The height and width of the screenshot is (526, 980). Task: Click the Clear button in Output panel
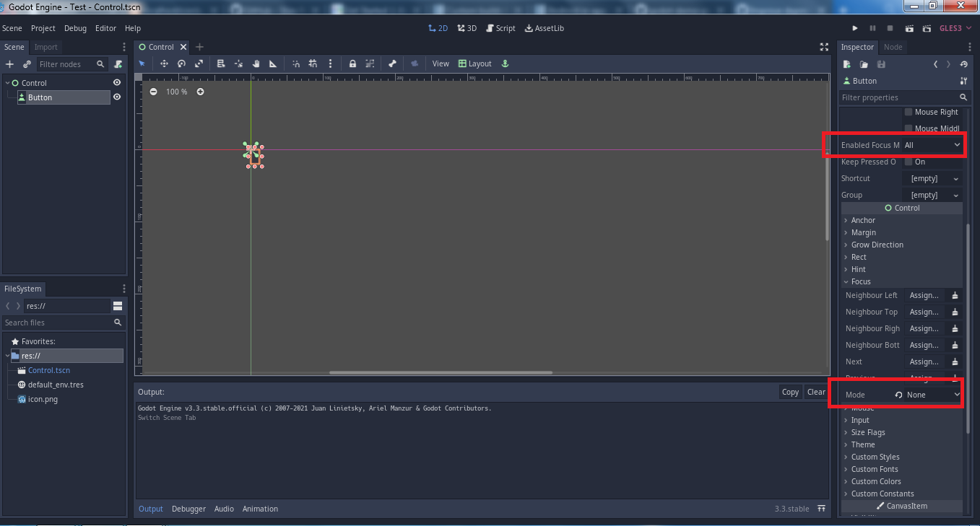click(816, 392)
